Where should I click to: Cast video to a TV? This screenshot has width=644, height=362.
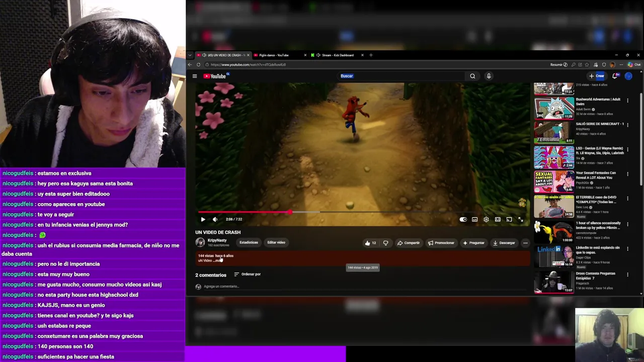pos(509,219)
